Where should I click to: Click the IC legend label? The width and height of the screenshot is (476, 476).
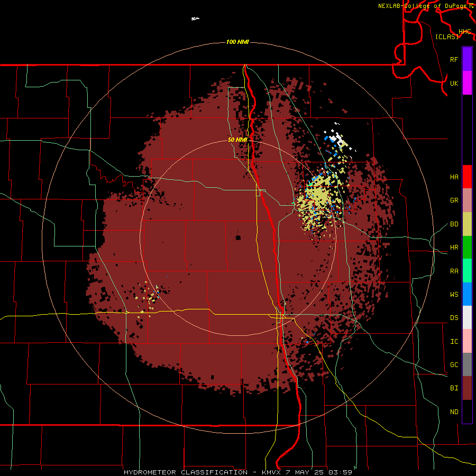(454, 342)
